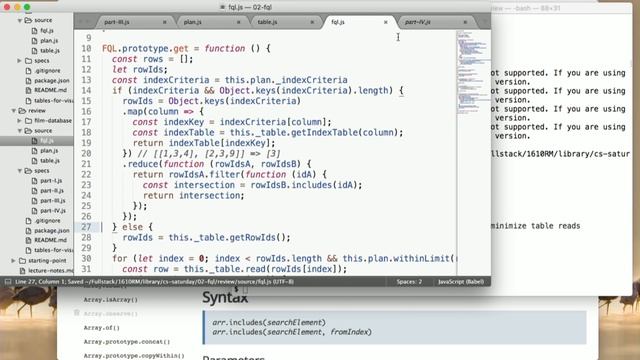Open plan.js under review source folder
The width and height of the screenshot is (640, 360).
tap(49, 151)
